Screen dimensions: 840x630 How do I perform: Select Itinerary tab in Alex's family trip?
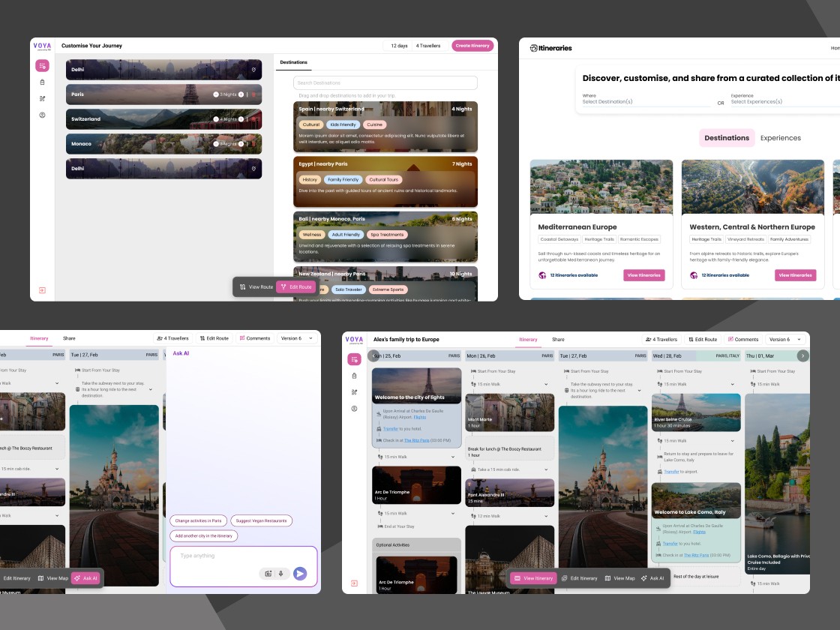coord(528,340)
